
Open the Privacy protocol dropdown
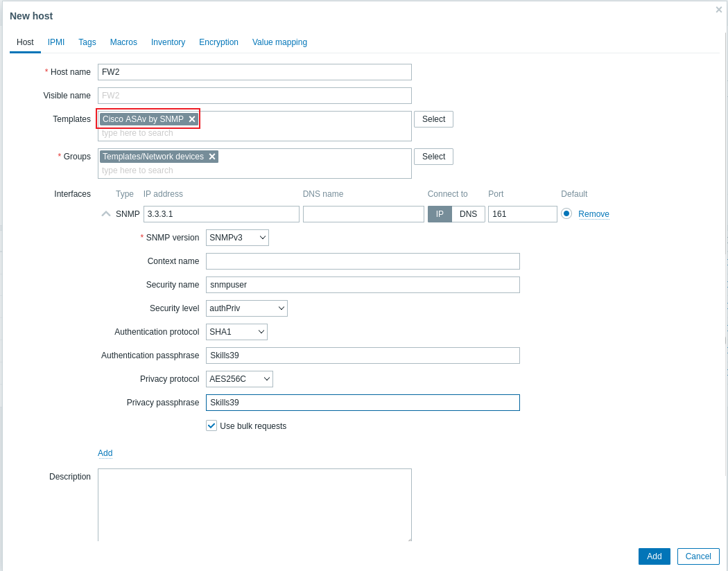click(239, 379)
